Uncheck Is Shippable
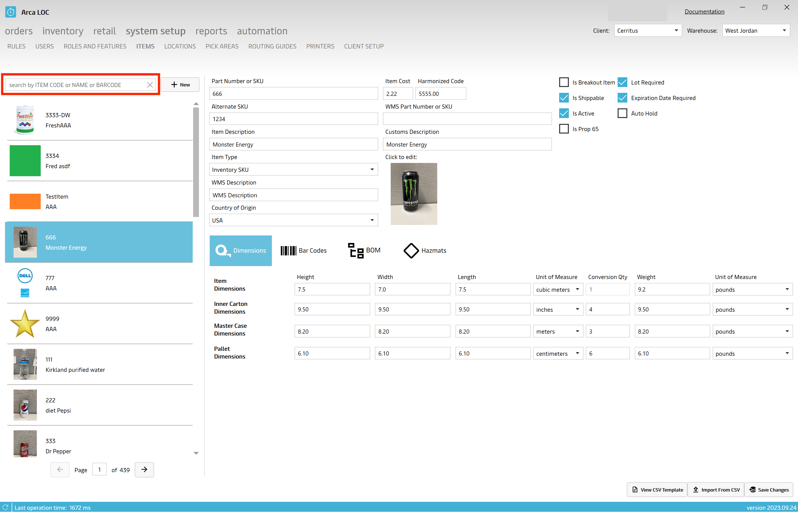The width and height of the screenshot is (798, 532). pyautogui.click(x=564, y=98)
